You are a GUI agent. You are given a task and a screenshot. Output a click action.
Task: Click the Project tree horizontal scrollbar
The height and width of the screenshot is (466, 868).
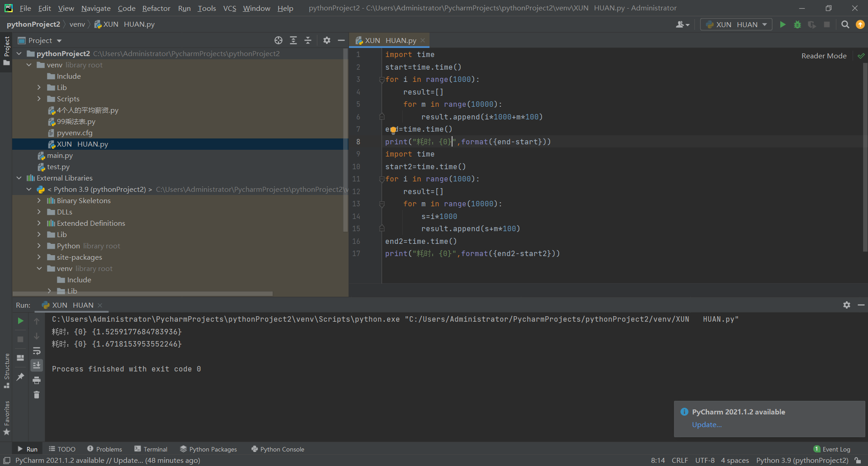point(143,294)
